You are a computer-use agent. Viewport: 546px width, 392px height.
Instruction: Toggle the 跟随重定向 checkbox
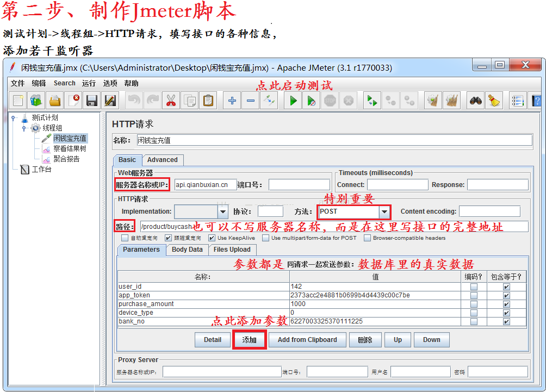click(x=168, y=238)
